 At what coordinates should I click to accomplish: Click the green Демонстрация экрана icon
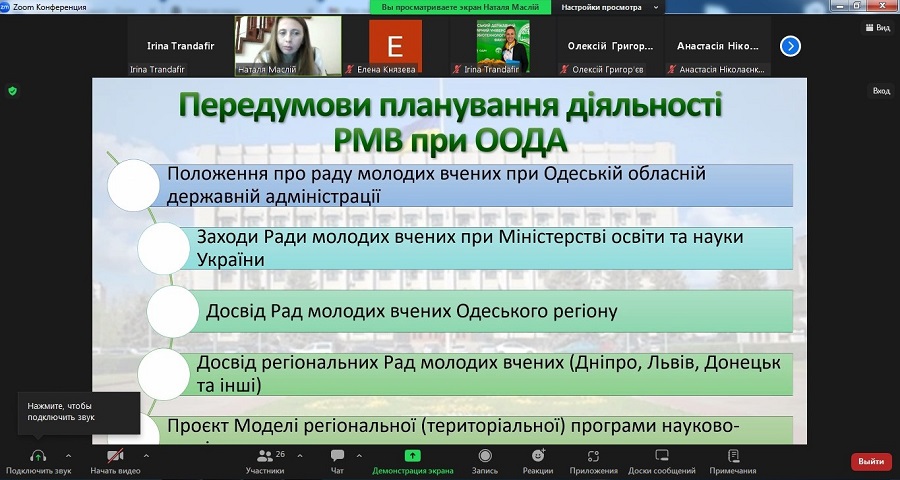coord(412,455)
